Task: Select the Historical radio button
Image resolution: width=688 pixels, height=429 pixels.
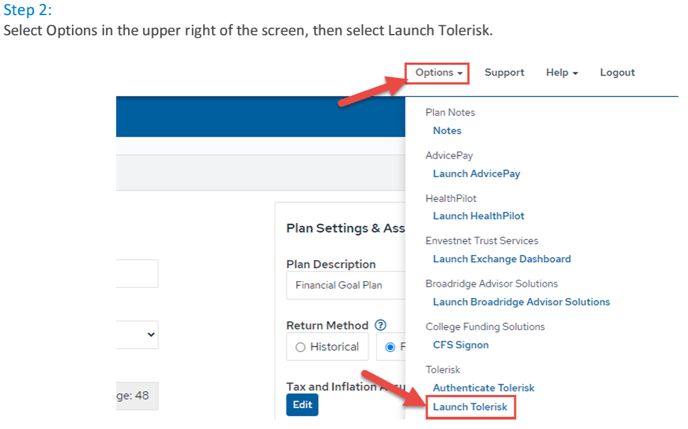Action: tap(299, 347)
